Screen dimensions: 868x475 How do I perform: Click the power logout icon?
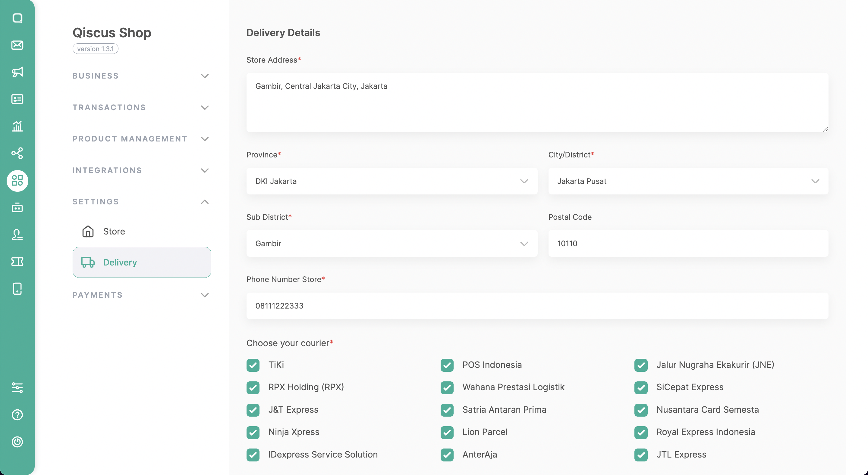coord(17,442)
